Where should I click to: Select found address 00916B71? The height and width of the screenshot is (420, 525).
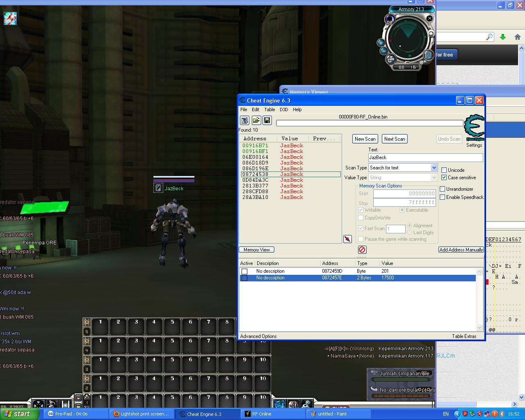pyautogui.click(x=290, y=146)
